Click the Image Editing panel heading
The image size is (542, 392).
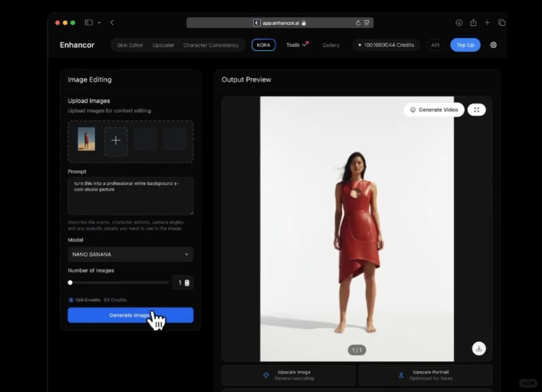point(90,80)
